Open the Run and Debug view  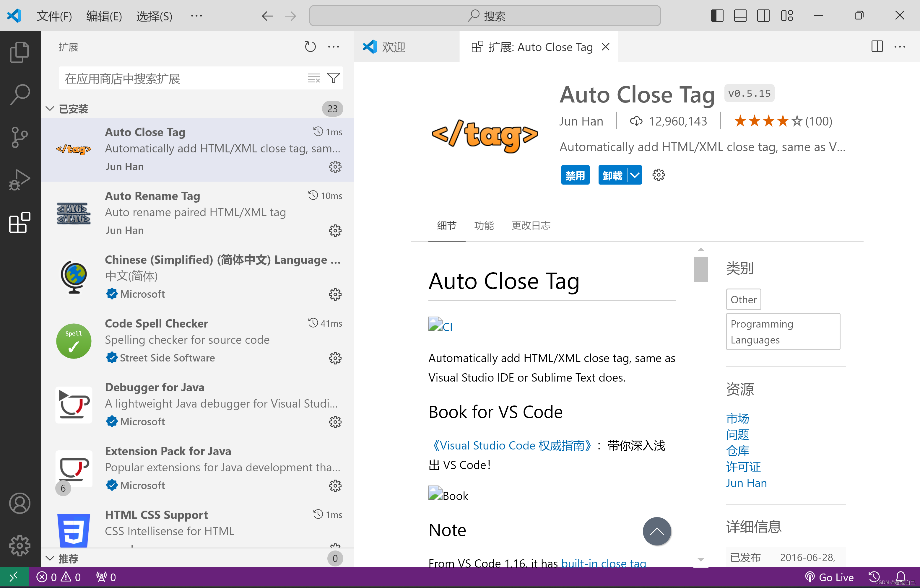click(19, 180)
